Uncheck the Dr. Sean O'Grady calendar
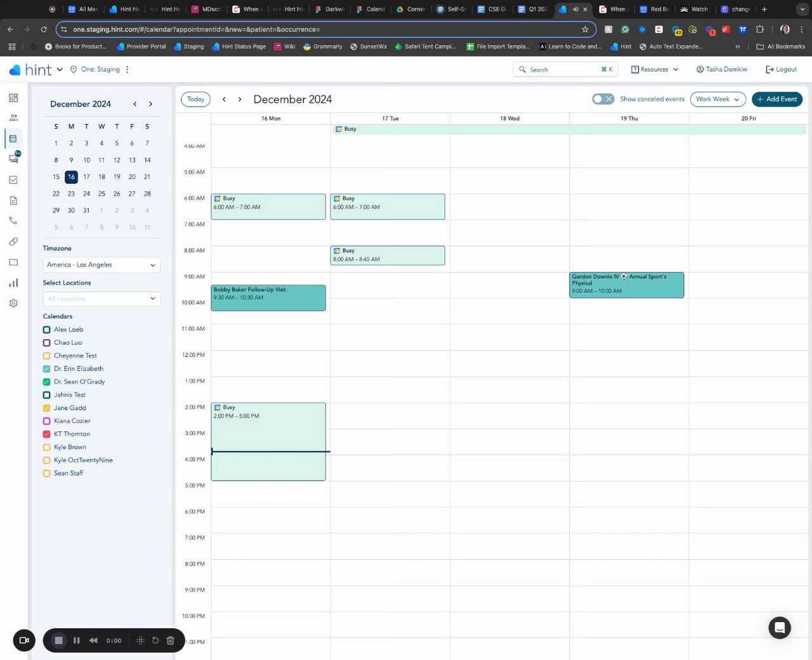812x660 pixels. 46,382
